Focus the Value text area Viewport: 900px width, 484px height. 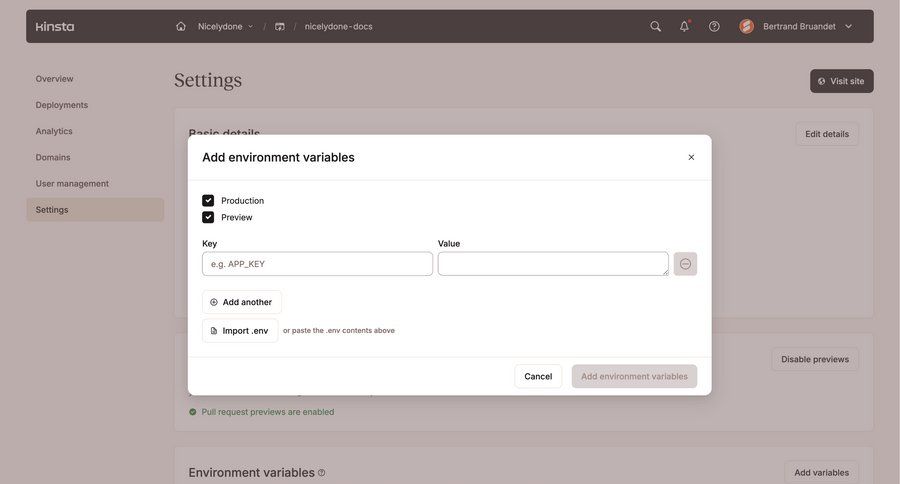(553, 264)
